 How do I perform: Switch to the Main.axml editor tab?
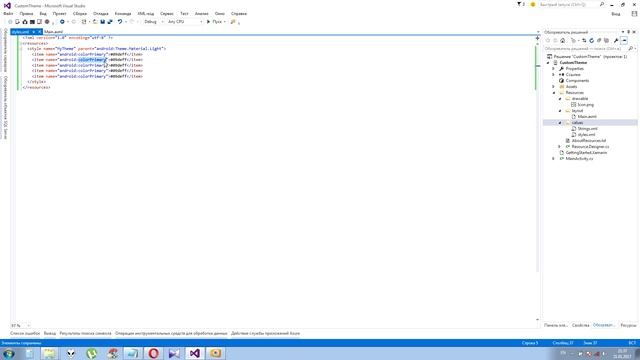tap(53, 31)
